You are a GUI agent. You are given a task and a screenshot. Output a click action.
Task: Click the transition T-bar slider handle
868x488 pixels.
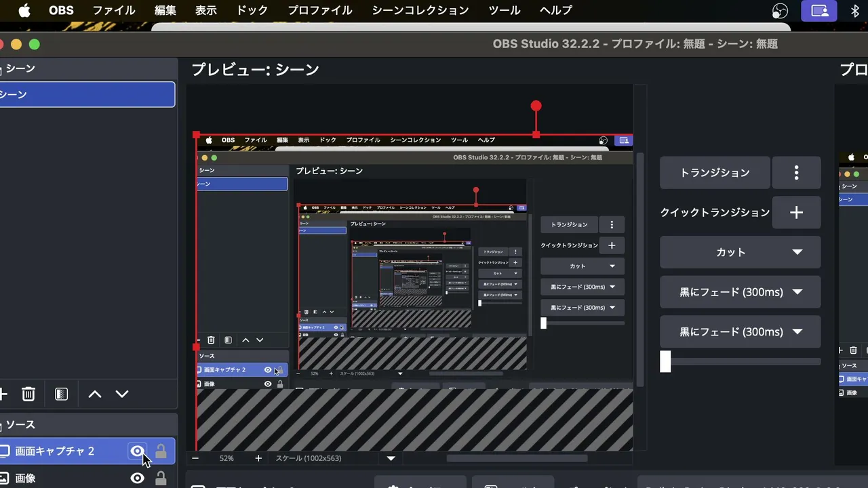(665, 361)
